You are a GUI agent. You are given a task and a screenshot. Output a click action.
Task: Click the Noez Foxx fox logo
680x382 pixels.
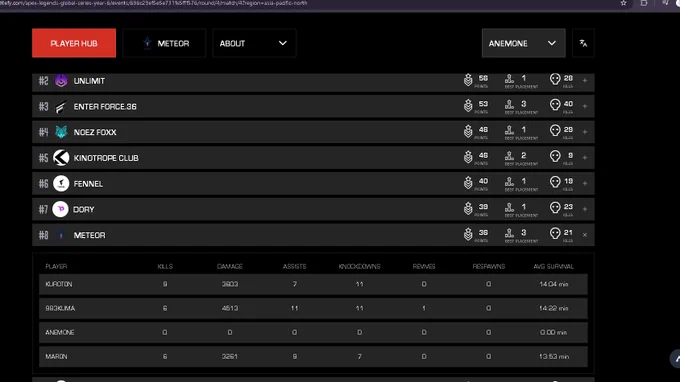pos(61,132)
